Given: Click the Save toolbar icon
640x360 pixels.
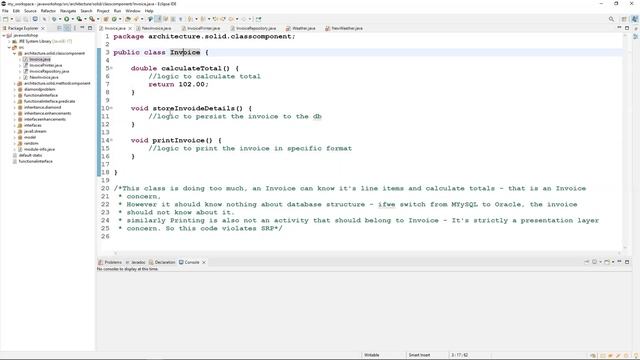Looking at the screenshot, I should coord(18,19).
